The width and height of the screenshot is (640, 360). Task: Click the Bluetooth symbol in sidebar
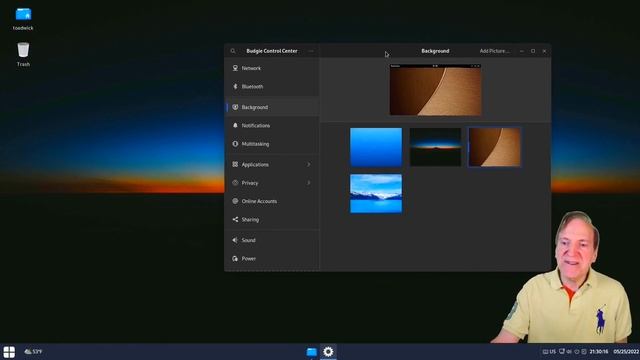click(235, 87)
